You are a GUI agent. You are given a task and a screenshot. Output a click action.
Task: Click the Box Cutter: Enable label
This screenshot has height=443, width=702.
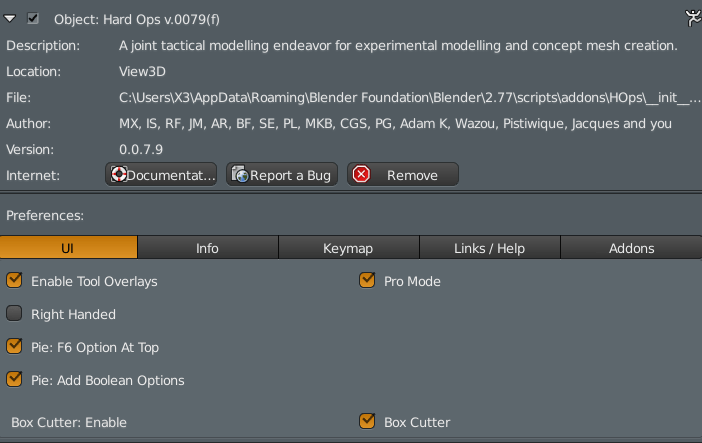[69, 422]
